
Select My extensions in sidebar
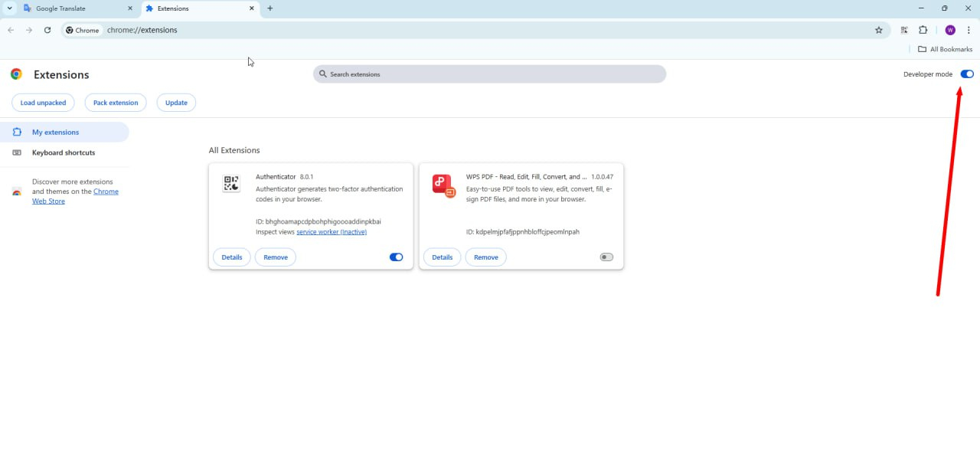[55, 133]
